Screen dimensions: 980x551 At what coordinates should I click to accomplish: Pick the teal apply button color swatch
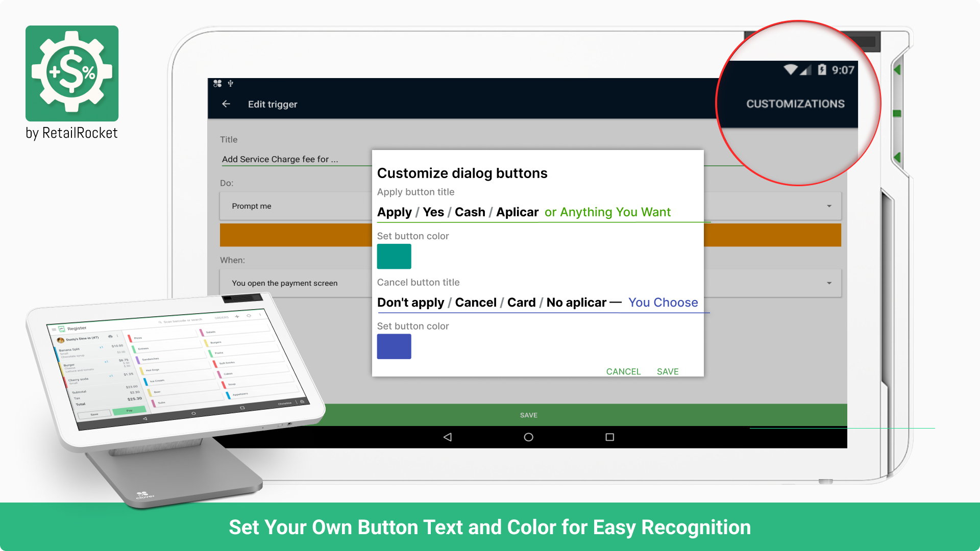pos(394,256)
